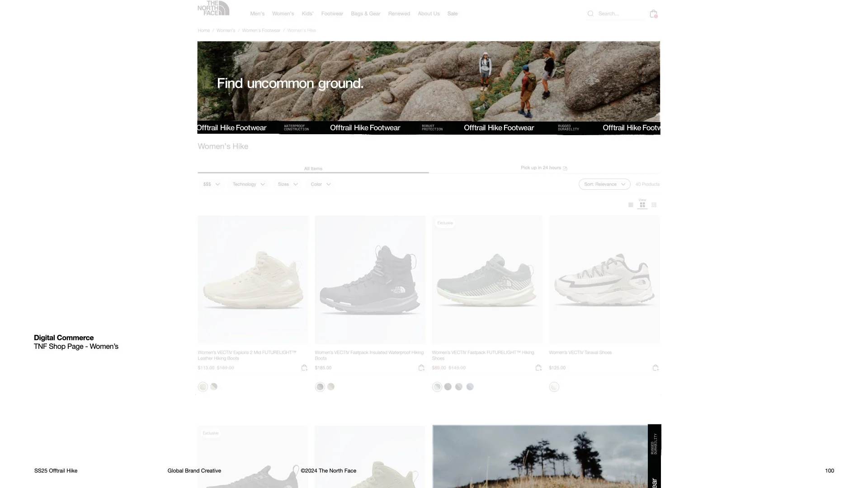Pick second color swatch for Fastpack FUTURELIGHT shoes

[x=448, y=387]
